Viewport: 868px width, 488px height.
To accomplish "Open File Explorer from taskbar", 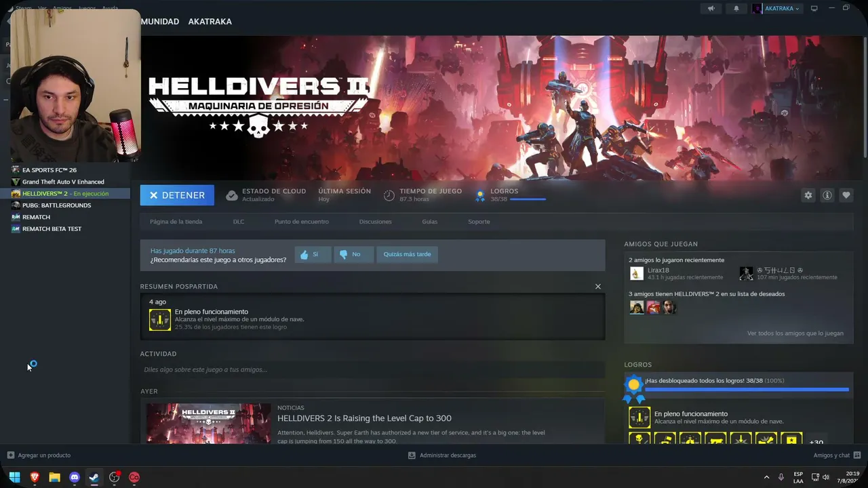I will pos(54,477).
